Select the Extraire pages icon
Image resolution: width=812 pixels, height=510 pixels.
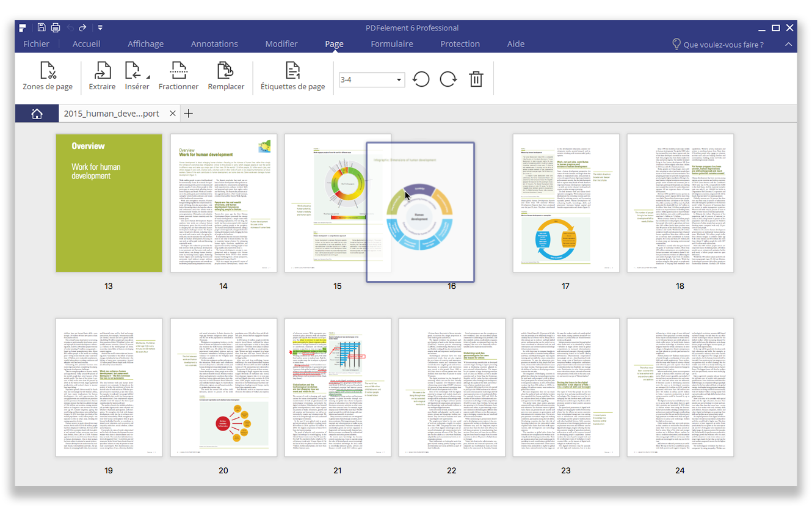[x=102, y=77]
